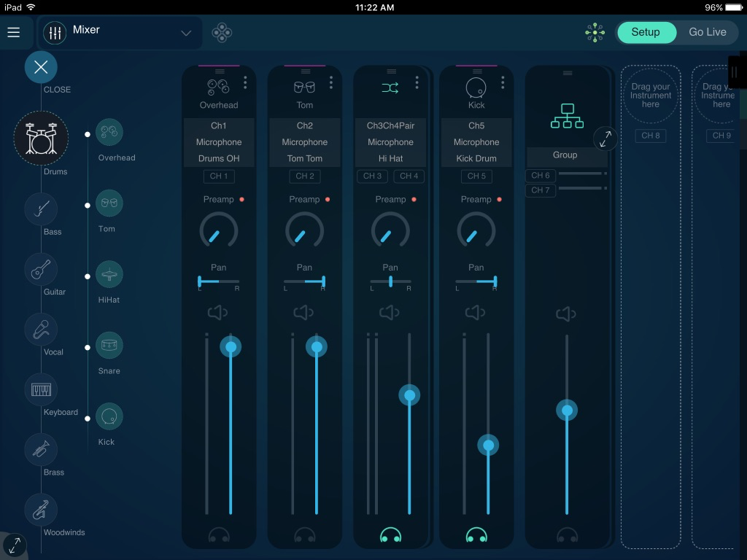Pick the HiHat instrument icon
The width and height of the screenshot is (747, 560).
109,274
